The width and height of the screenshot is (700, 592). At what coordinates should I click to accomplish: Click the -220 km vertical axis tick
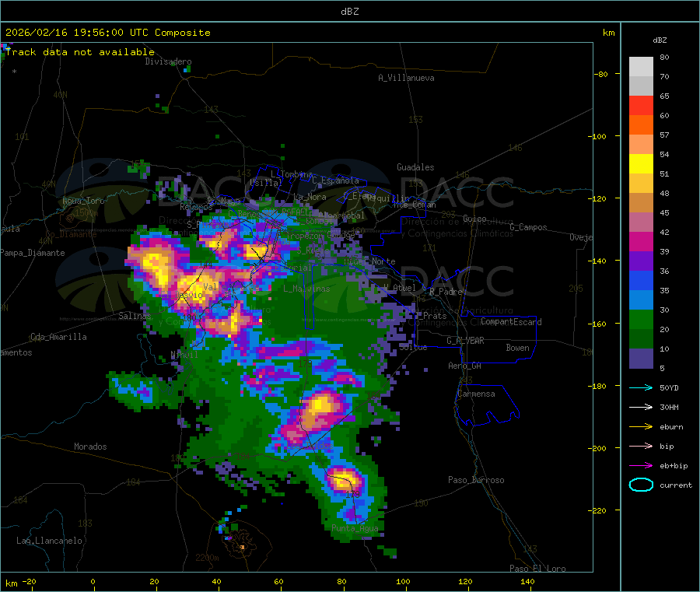click(x=599, y=511)
